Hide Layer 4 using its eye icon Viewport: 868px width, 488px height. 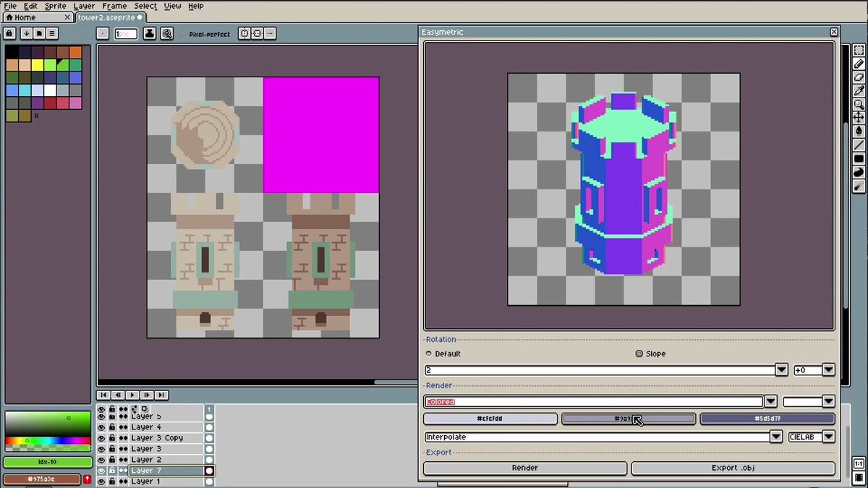coord(101,427)
